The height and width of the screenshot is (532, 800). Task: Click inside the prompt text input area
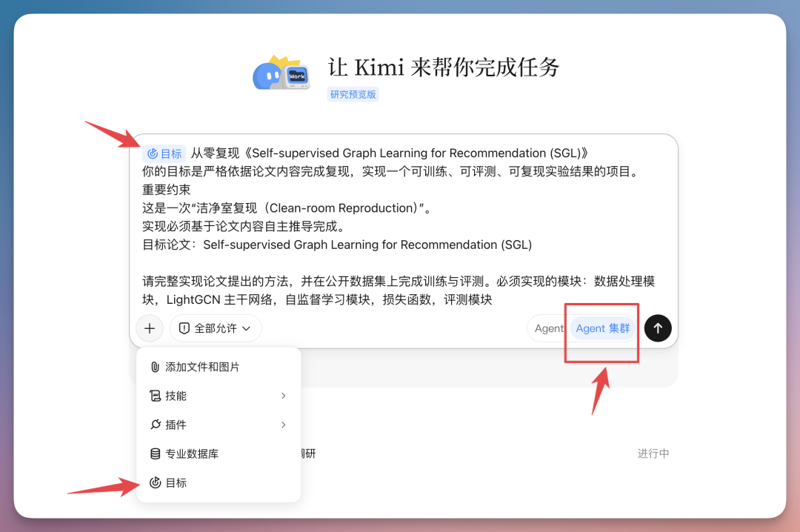point(403,226)
